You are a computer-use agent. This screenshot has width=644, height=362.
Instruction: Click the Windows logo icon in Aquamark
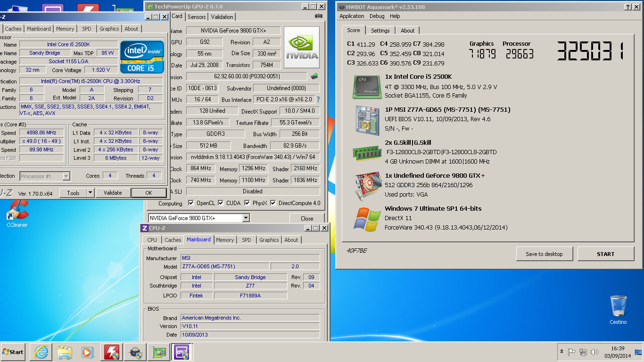tap(367, 219)
